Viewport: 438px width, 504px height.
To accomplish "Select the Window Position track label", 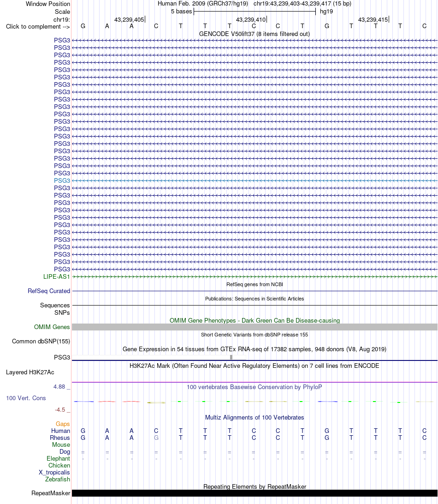I will (48, 4).
